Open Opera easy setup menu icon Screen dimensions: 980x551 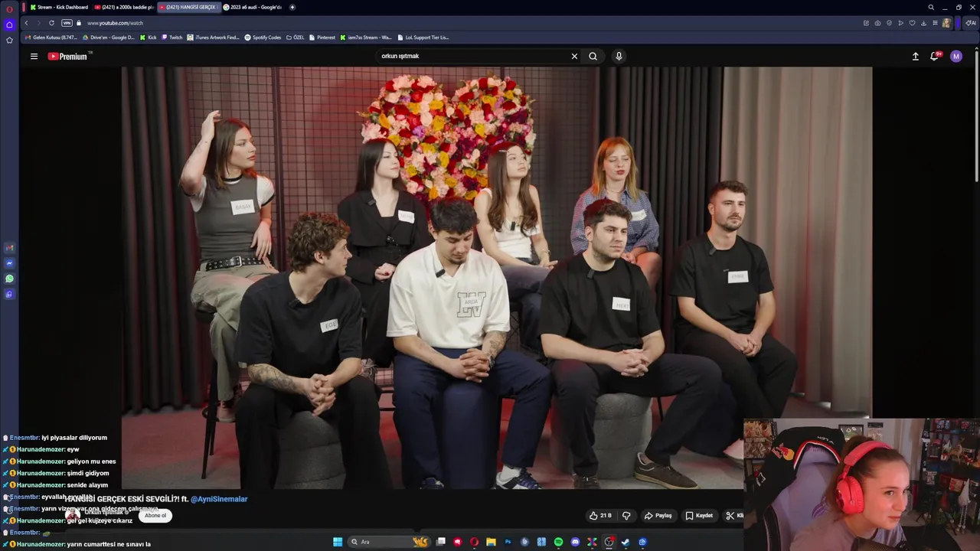pos(935,23)
